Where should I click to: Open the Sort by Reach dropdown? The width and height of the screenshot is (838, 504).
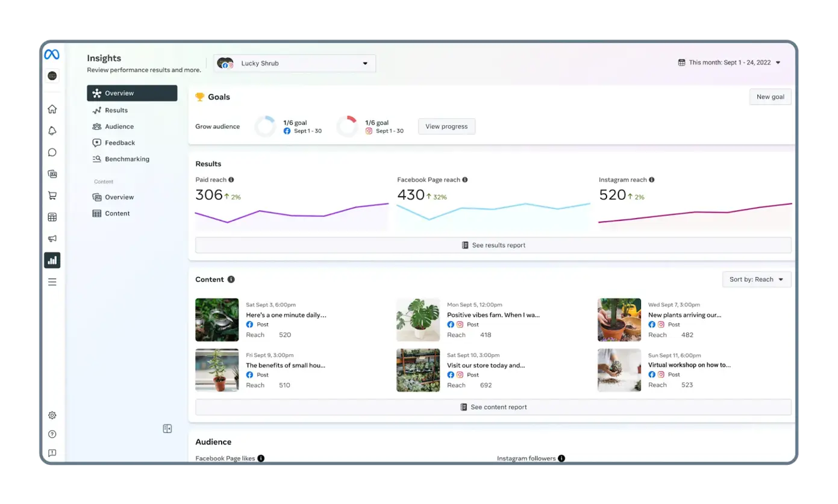coord(756,279)
